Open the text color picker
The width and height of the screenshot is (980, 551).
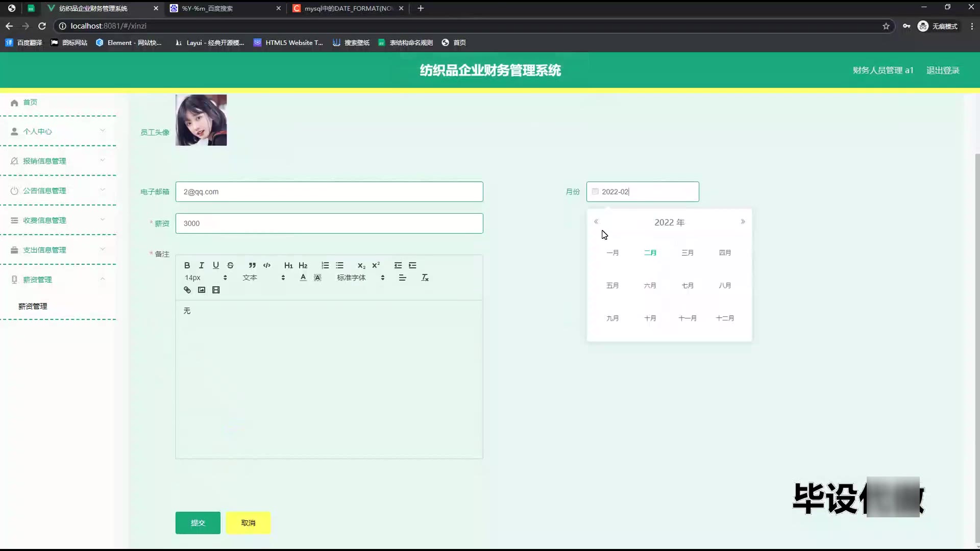[x=303, y=278]
